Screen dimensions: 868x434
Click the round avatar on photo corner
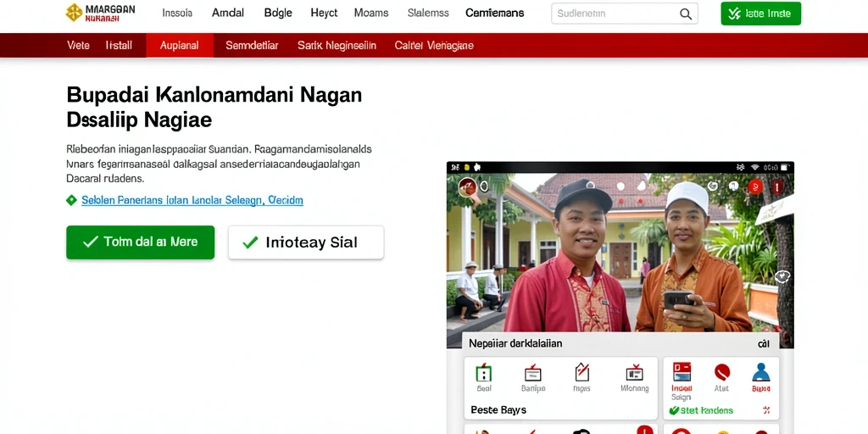(x=467, y=186)
